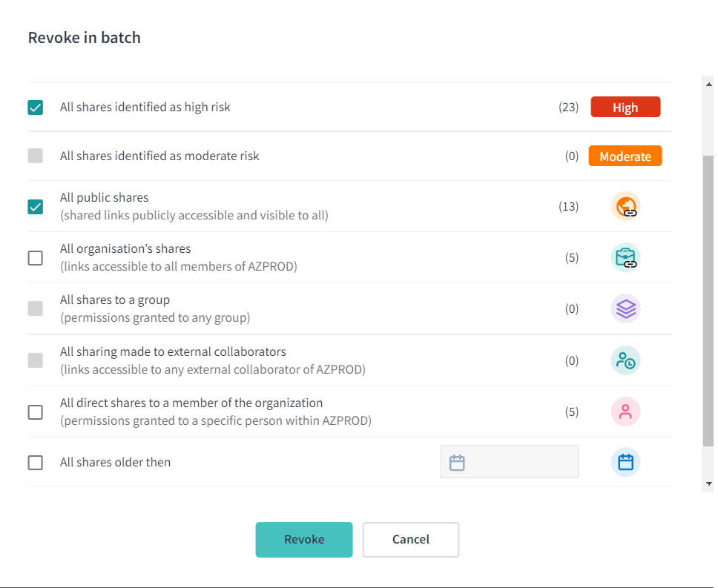The width and height of the screenshot is (718, 588).
Task: Click the scrollbar down arrow
Action: click(709, 483)
